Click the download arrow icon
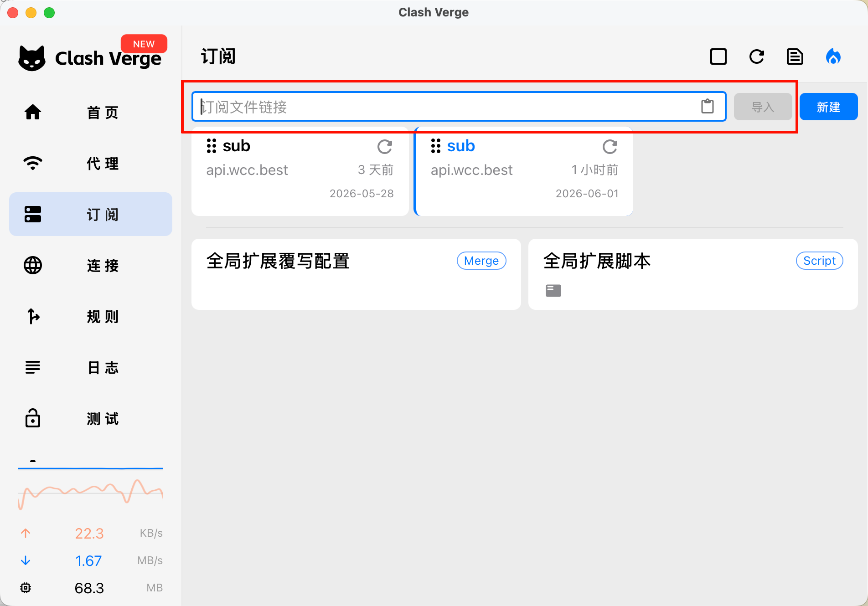The image size is (868, 606). coord(26,560)
